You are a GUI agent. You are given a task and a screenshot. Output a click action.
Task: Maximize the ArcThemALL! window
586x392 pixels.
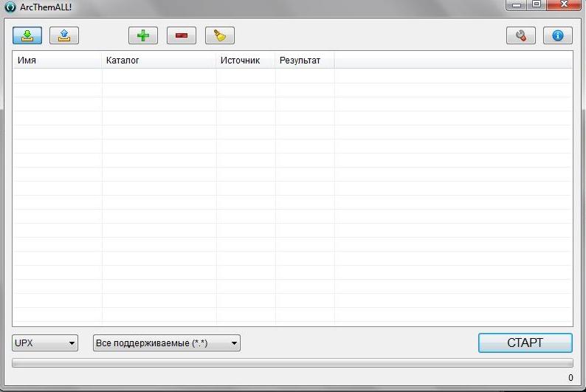[x=537, y=5]
